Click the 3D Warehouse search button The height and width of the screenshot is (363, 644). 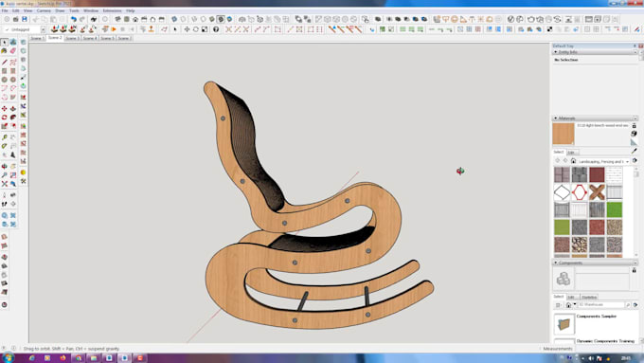pyautogui.click(x=628, y=305)
